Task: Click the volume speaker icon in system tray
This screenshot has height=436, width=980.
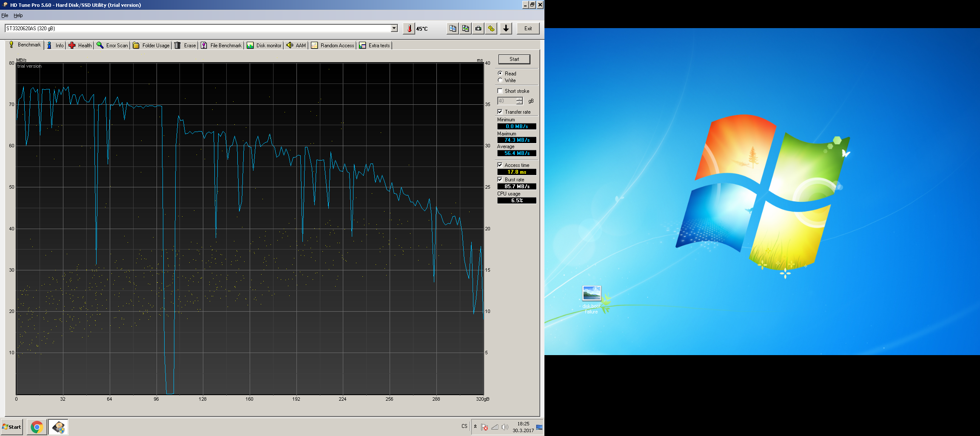Action: [x=505, y=427]
